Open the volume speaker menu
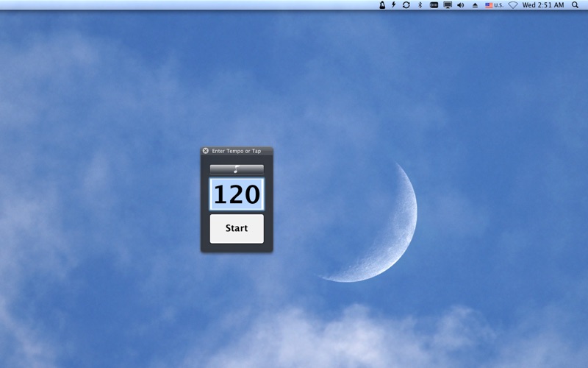Image resolution: width=588 pixels, height=368 pixels. click(461, 5)
